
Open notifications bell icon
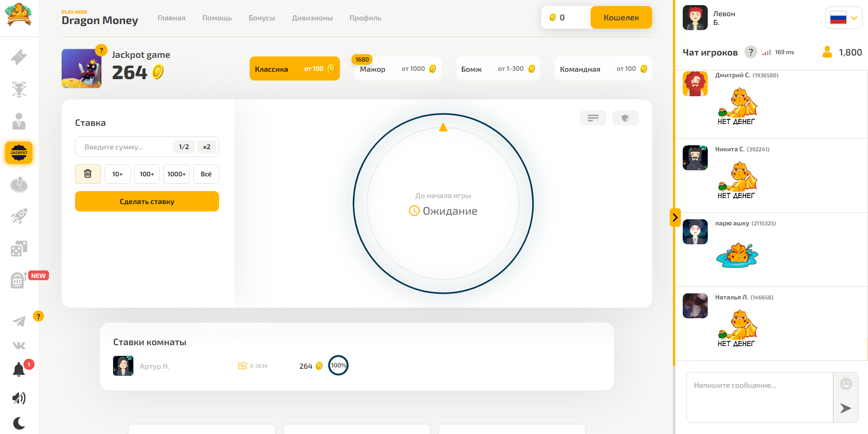19,370
